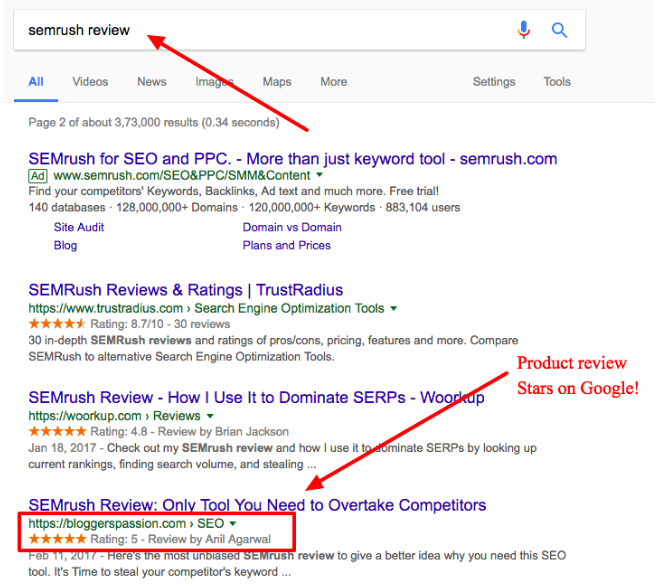Switch to the Videos tab
Viewport: 660px width, 586px height.
click(x=90, y=82)
